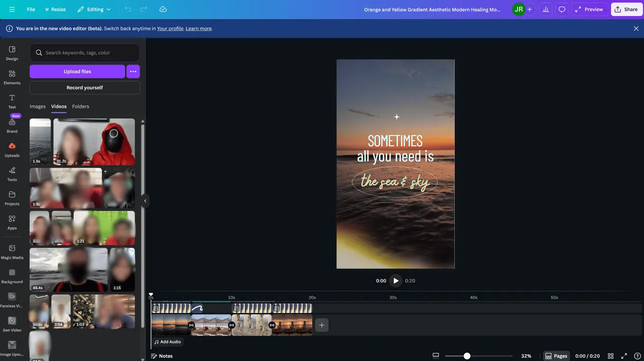Open the File menu
This screenshot has height=361, width=644.
click(x=31, y=9)
